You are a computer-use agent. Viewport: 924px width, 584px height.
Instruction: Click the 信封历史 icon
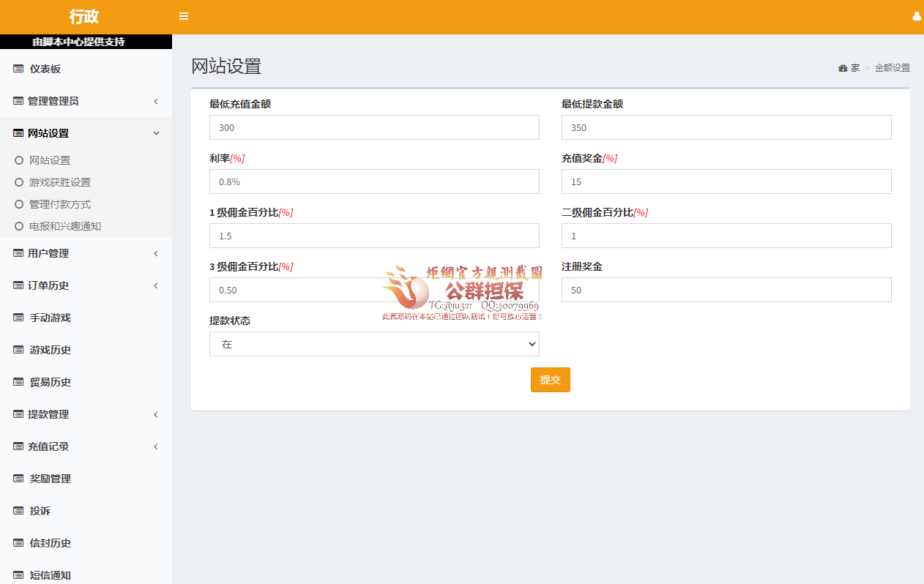coord(18,542)
